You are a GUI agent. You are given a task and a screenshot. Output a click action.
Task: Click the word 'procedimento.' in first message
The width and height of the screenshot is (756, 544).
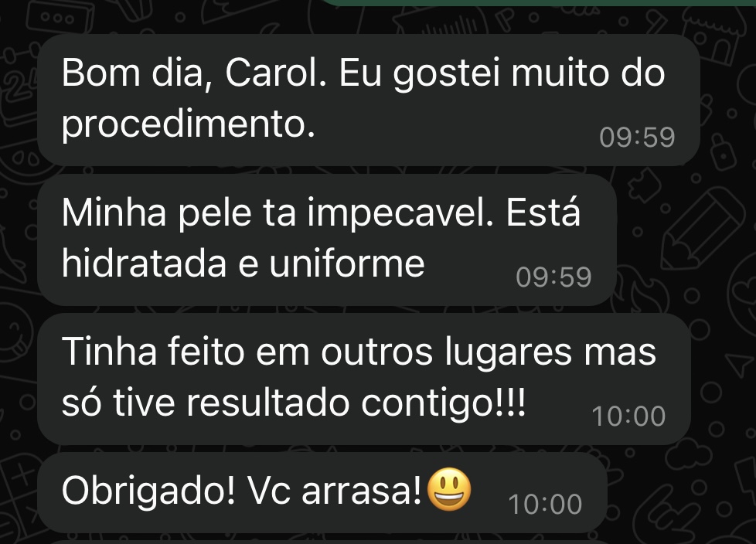coord(189,124)
